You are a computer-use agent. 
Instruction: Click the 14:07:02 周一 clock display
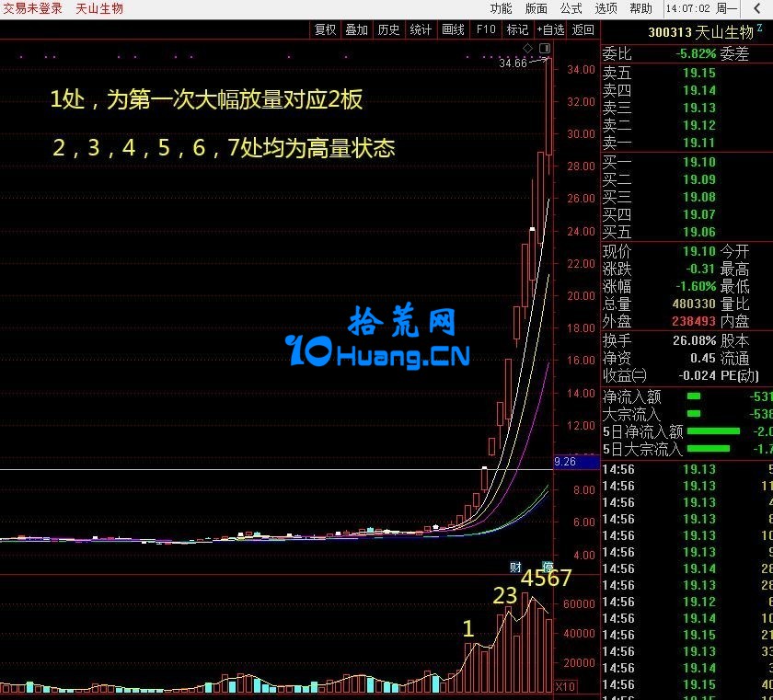pos(701,8)
